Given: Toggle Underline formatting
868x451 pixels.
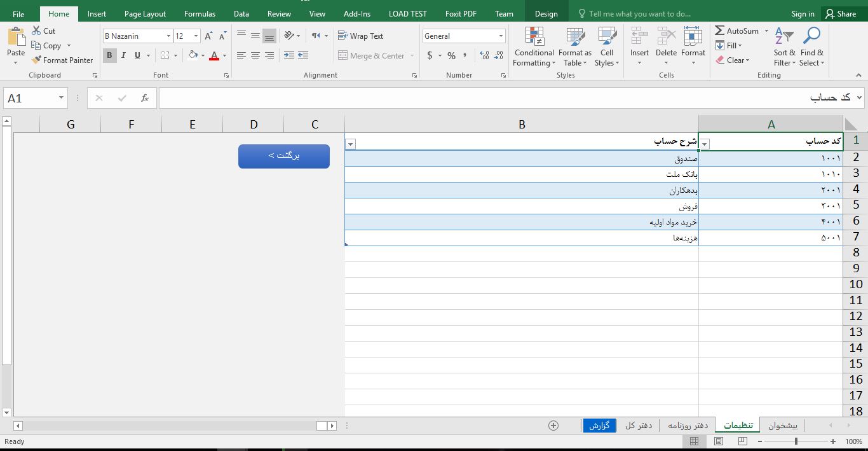Looking at the screenshot, I should click(137, 55).
